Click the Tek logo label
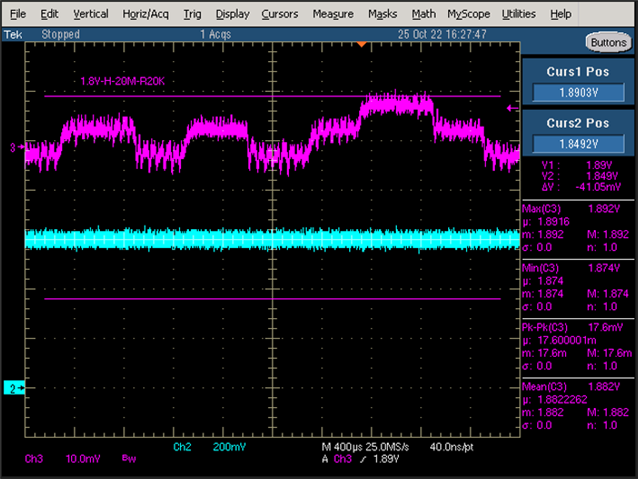638x479 pixels. point(13,35)
